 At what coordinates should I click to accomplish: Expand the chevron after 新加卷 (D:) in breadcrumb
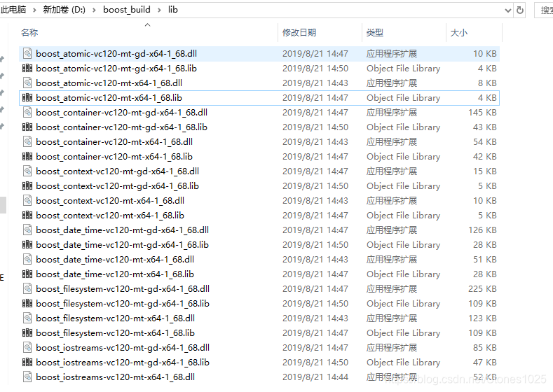(x=94, y=10)
